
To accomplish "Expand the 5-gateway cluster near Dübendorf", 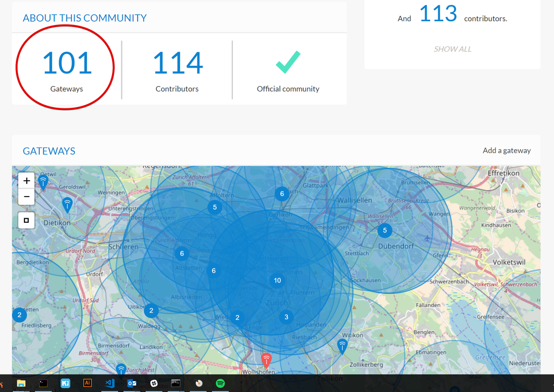I will (385, 230).
